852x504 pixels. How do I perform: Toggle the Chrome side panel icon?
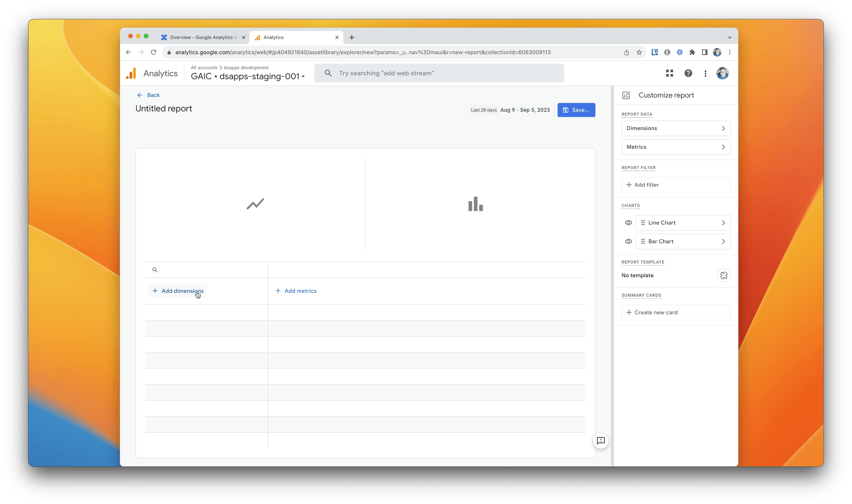coord(705,52)
